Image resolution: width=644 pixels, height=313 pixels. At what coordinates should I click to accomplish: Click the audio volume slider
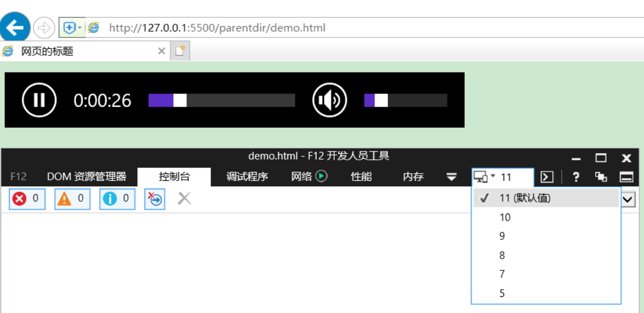[406, 100]
